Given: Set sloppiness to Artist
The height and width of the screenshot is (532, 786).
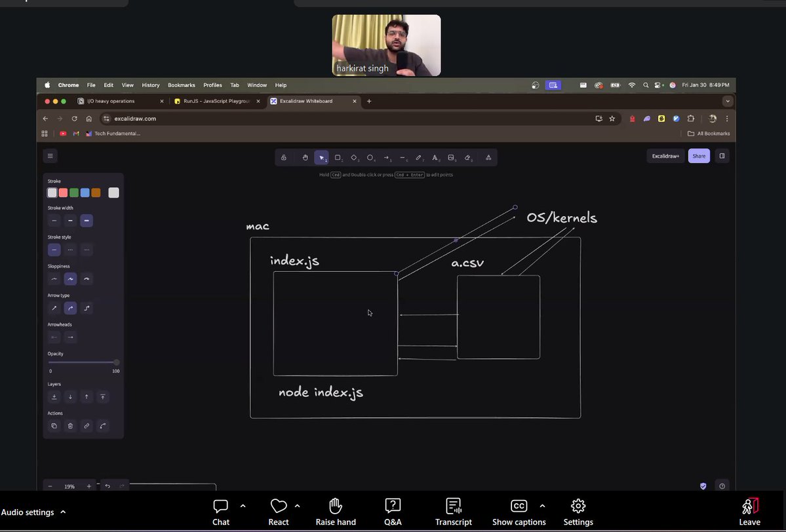Looking at the screenshot, I should point(70,278).
